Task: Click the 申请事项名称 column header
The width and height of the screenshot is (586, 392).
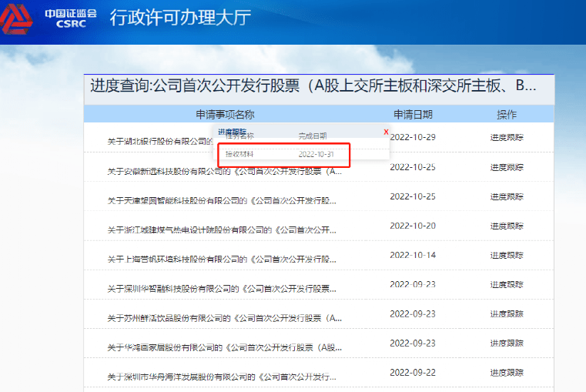Action: point(225,114)
